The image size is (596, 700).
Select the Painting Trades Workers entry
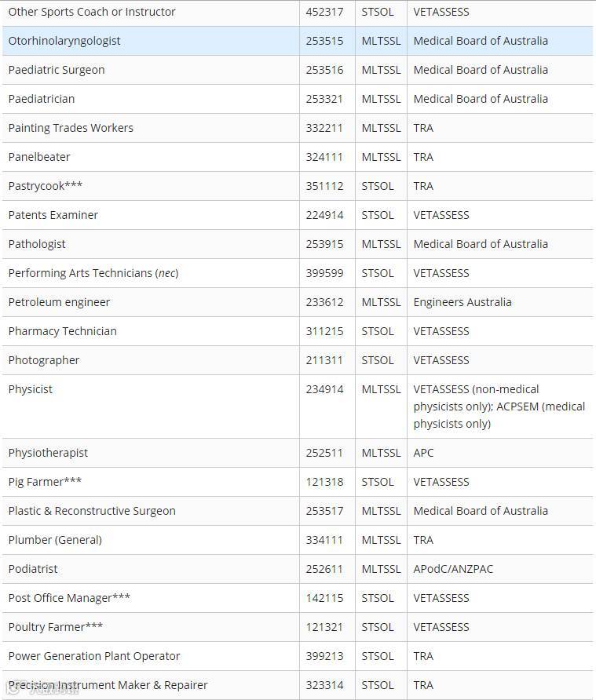(71, 128)
